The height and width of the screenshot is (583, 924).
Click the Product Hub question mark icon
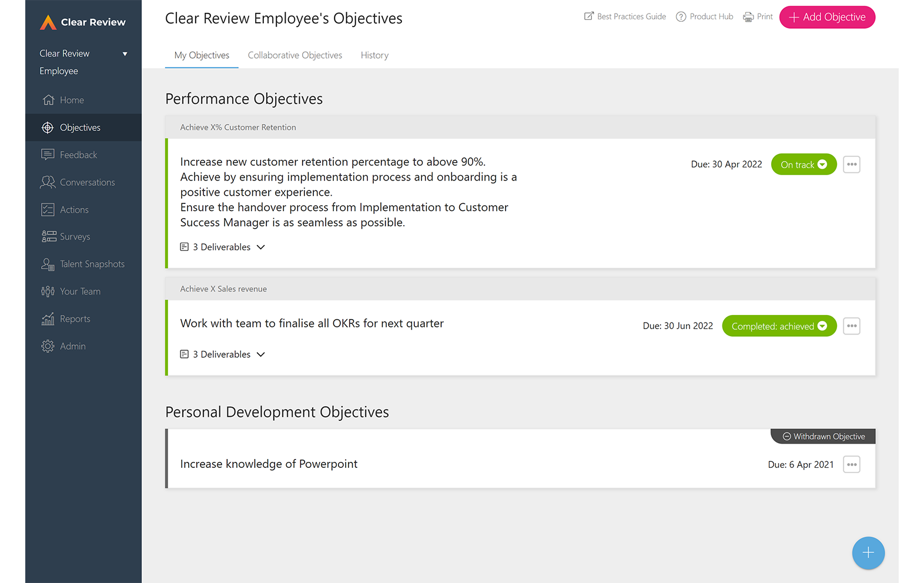tap(681, 16)
